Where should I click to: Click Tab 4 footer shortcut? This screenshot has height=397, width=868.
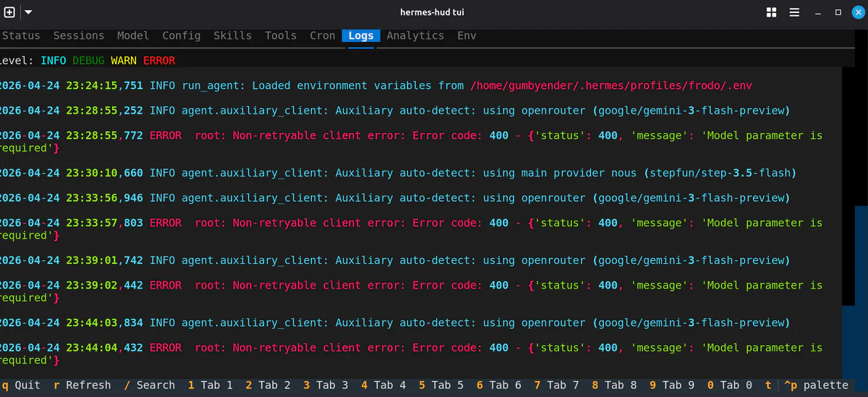(384, 385)
